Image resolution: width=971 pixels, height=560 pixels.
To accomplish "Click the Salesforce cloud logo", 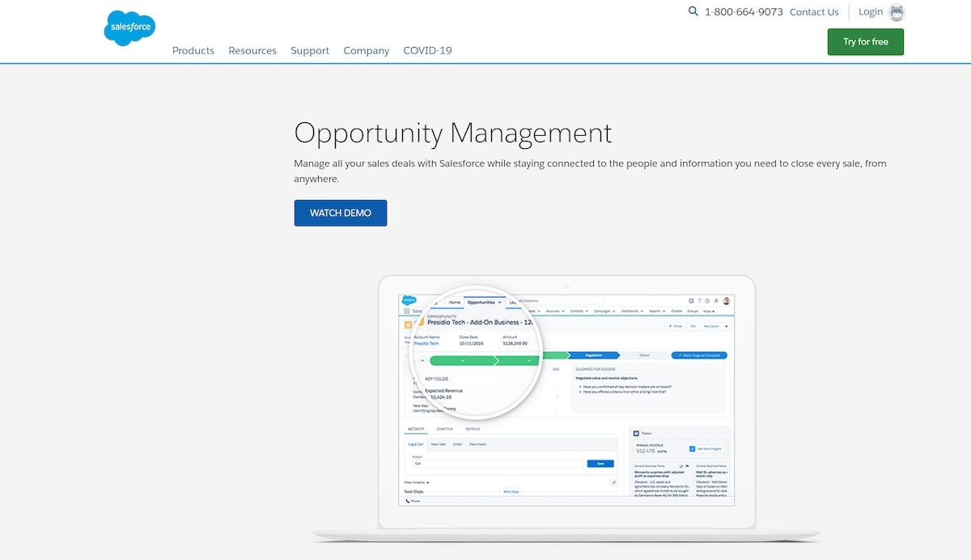I will 129,28.
